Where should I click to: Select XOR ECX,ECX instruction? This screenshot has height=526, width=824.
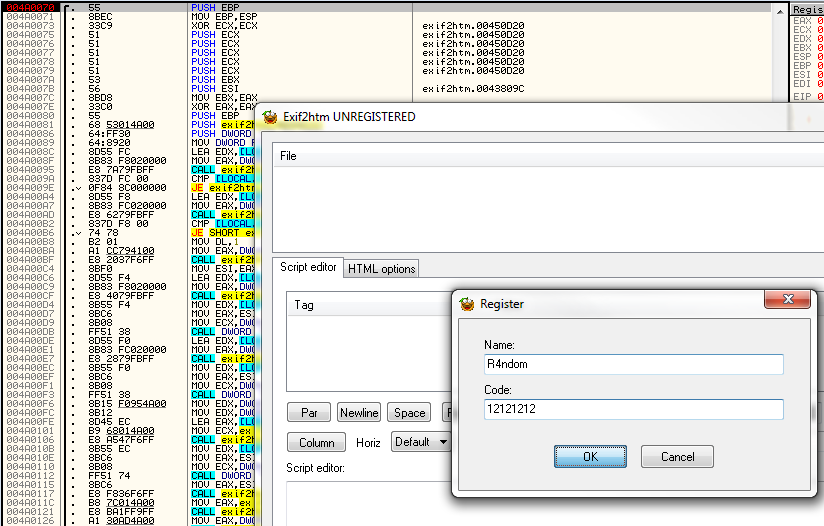224,26
